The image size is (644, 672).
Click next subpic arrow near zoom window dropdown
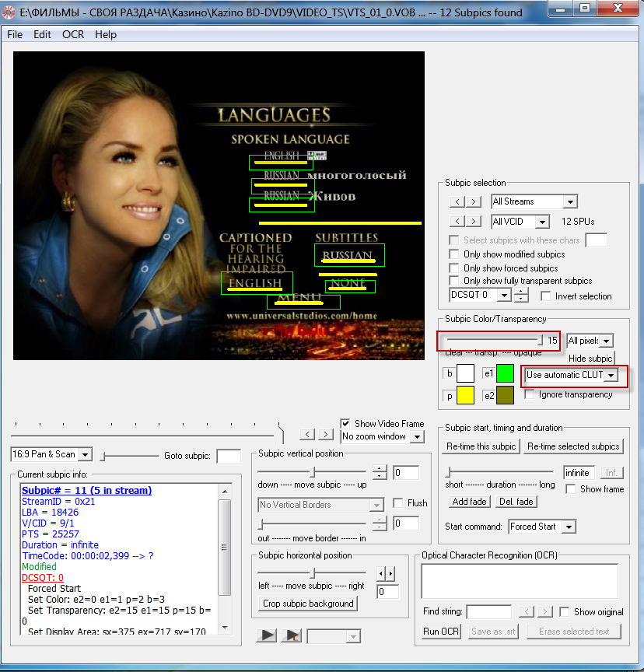pyautogui.click(x=326, y=435)
